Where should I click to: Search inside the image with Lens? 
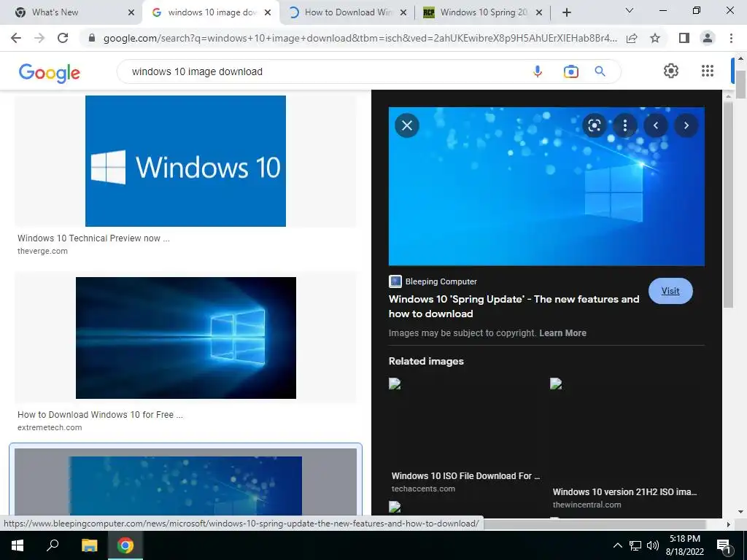tap(594, 125)
